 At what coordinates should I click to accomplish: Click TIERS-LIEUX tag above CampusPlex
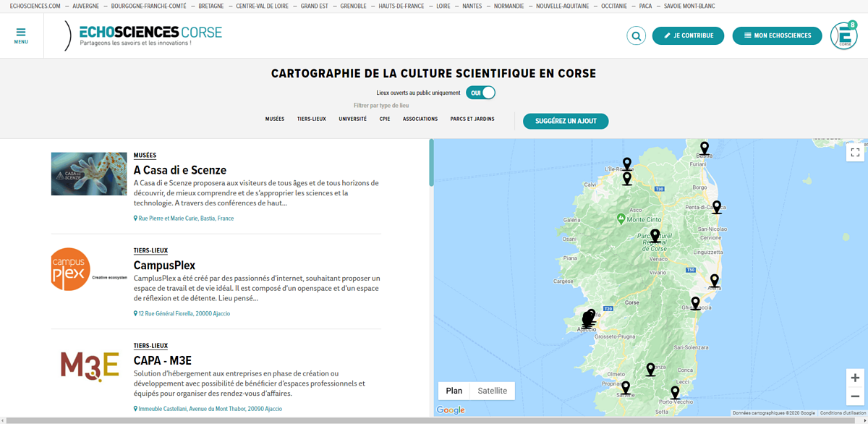[150, 250]
